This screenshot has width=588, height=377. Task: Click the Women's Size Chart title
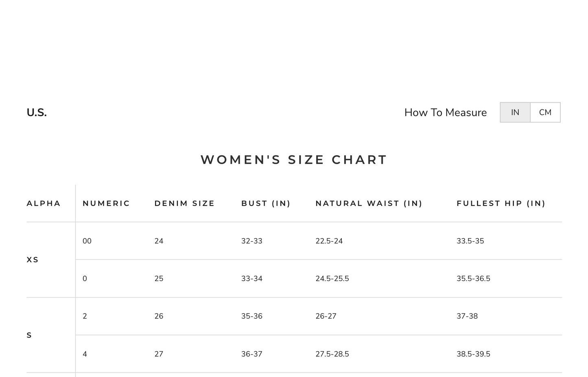(294, 160)
